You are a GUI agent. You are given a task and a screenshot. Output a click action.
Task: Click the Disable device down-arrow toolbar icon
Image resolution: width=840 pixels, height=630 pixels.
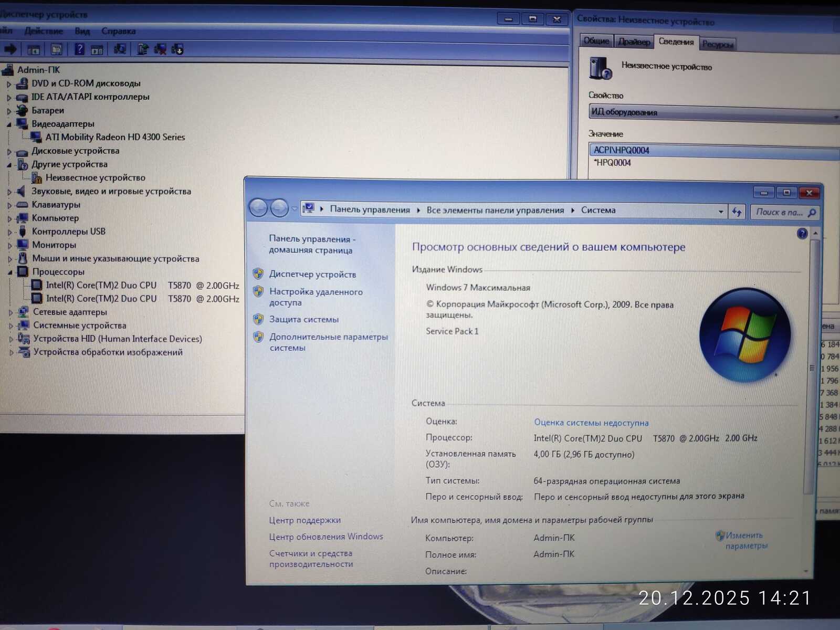coord(177,49)
